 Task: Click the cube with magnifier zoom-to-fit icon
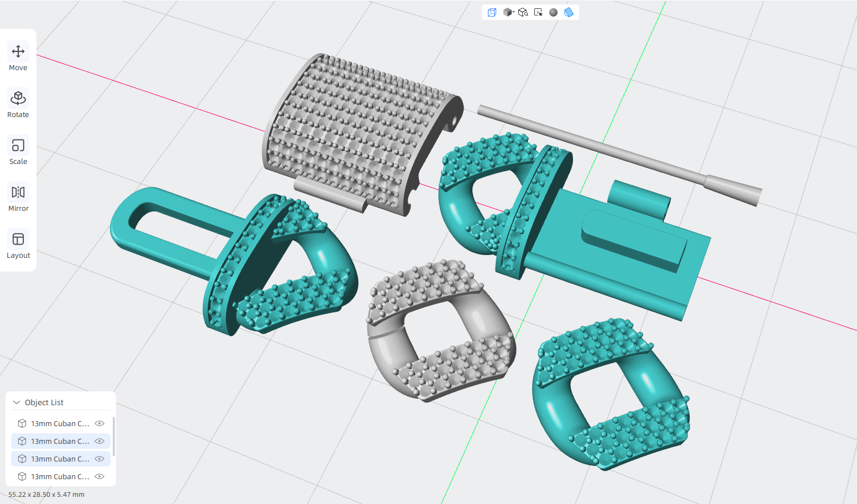click(523, 12)
